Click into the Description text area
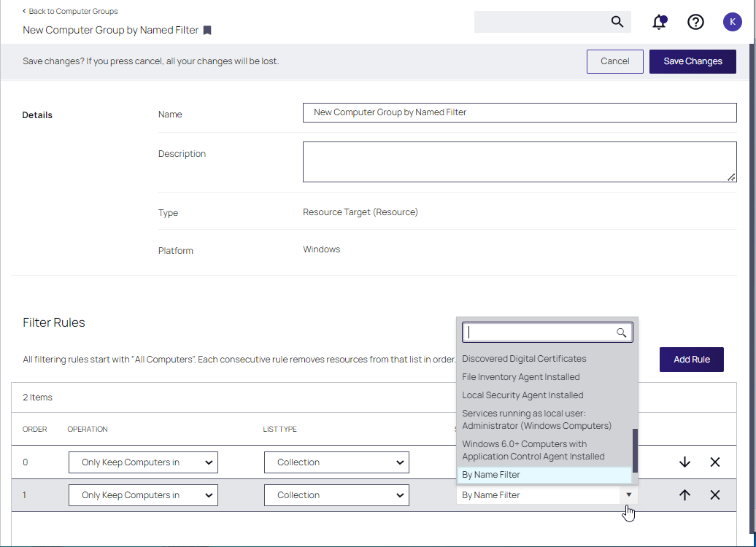This screenshot has width=756, height=547. tap(519, 161)
